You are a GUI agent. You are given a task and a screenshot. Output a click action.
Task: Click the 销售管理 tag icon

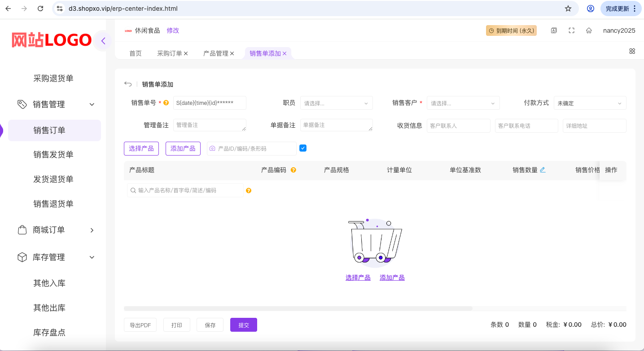tap(22, 104)
